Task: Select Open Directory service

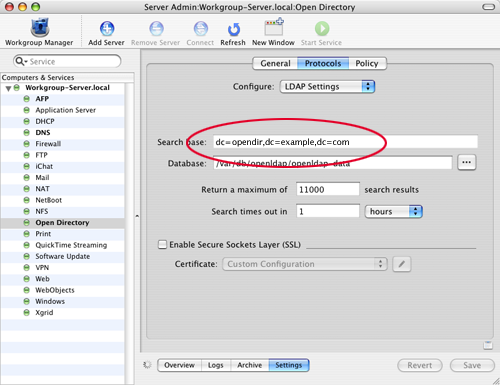Action: click(62, 223)
